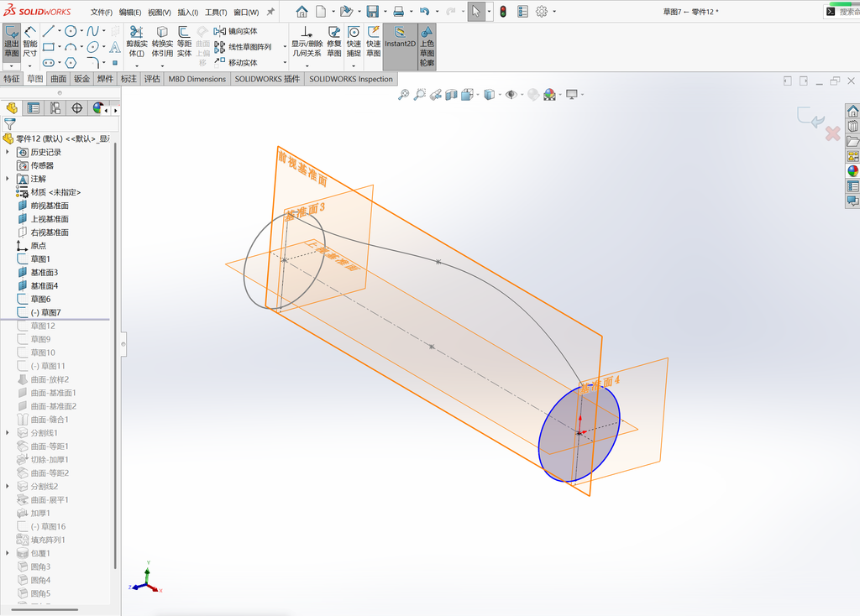Open the Circle tool dropdown arrow

click(81, 31)
